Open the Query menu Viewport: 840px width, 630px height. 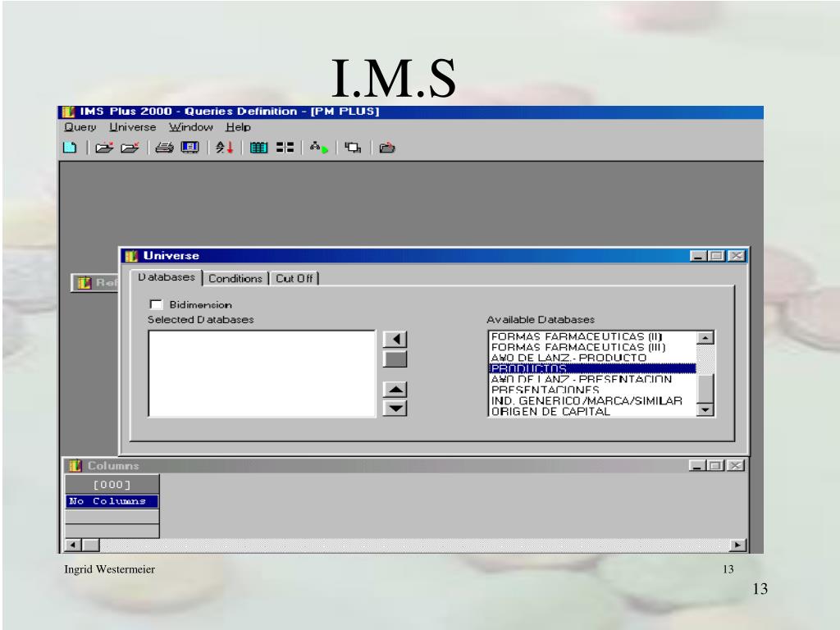pos(80,127)
